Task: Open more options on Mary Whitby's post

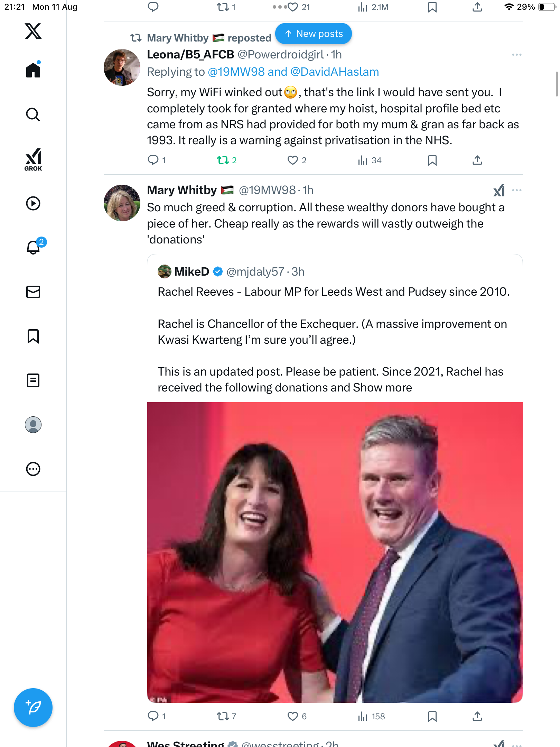Action: 516,190
